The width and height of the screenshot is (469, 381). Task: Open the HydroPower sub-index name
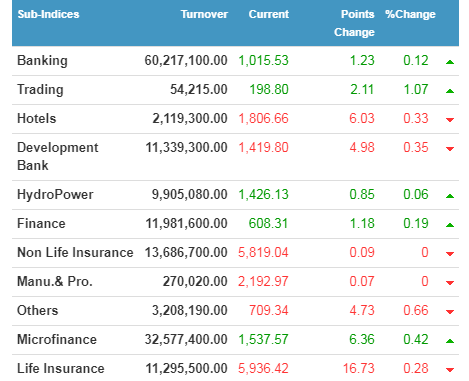point(55,195)
